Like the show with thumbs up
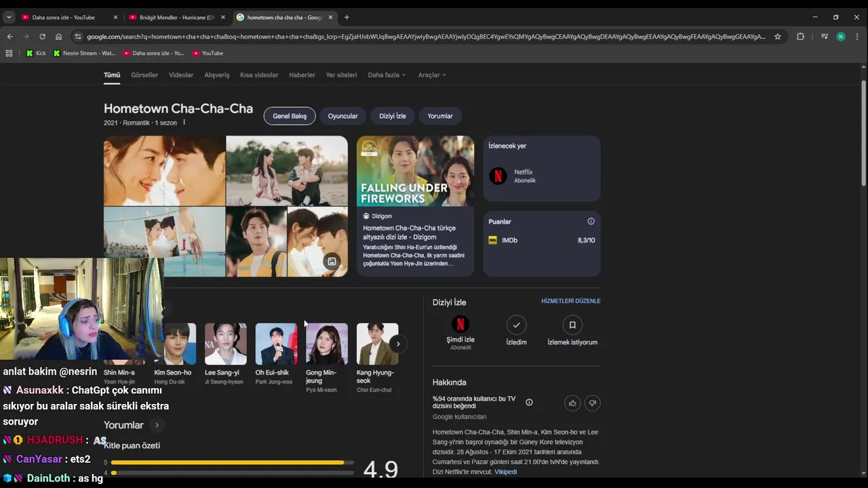 [x=572, y=403]
